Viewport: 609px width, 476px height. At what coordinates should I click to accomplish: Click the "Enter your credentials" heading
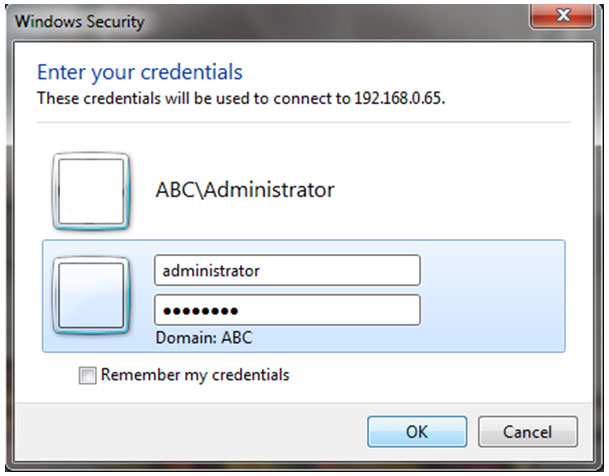tap(140, 72)
